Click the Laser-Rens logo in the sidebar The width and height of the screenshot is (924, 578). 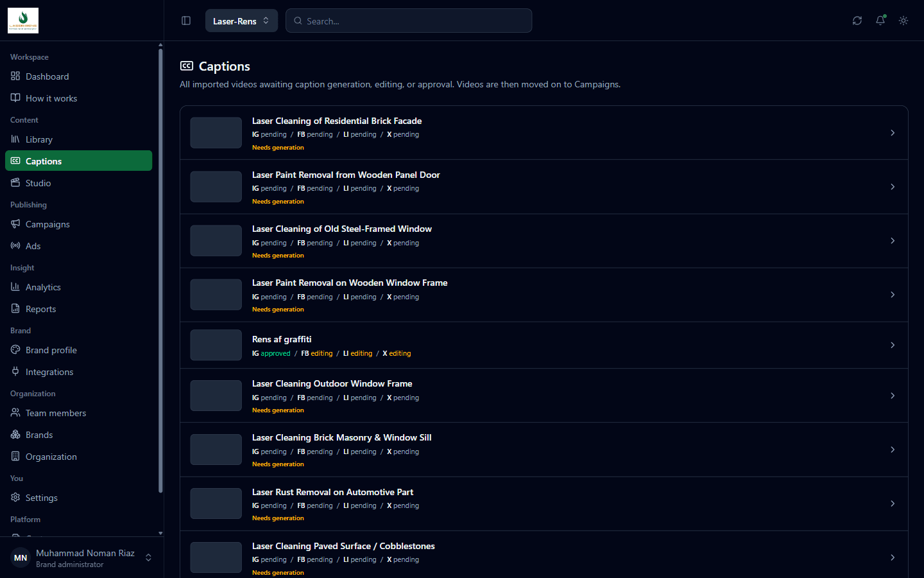(x=23, y=21)
